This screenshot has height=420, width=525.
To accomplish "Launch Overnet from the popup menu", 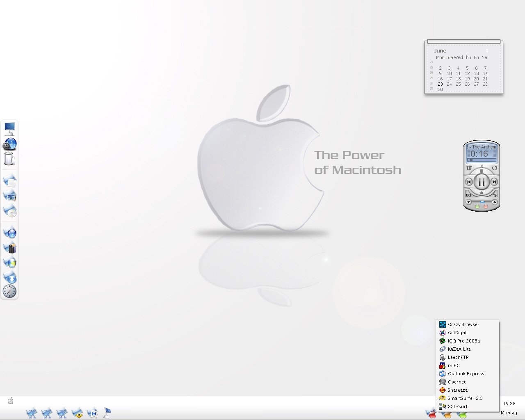I will (x=468, y=382).
